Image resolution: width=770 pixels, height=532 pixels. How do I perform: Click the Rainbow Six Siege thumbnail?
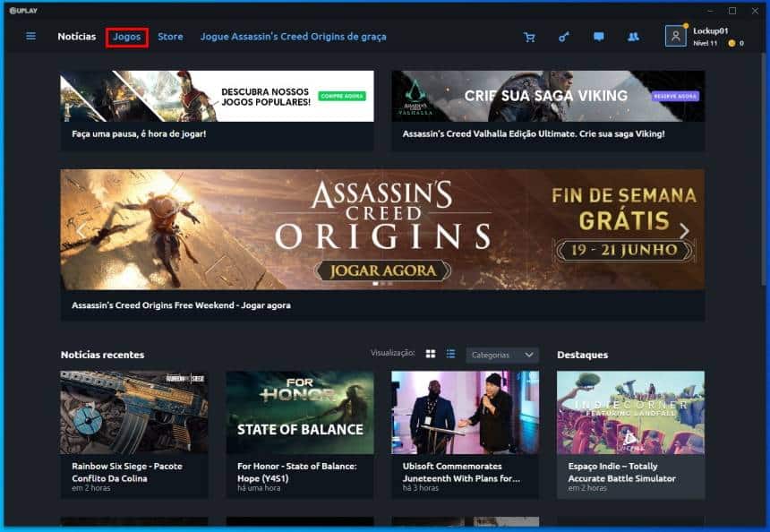pos(134,412)
